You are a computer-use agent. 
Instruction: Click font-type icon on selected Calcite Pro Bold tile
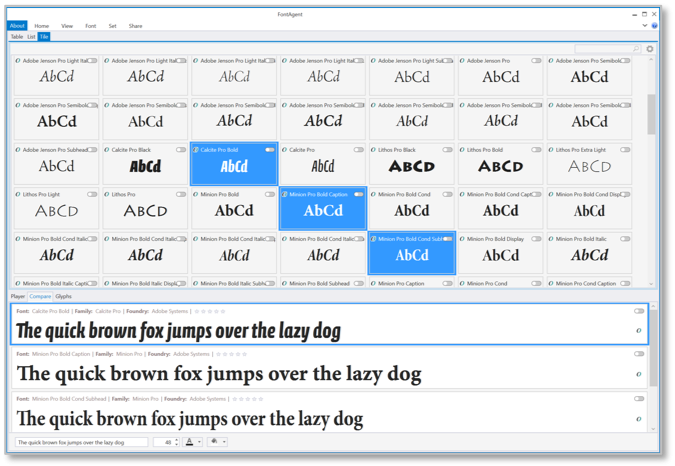[x=195, y=150]
